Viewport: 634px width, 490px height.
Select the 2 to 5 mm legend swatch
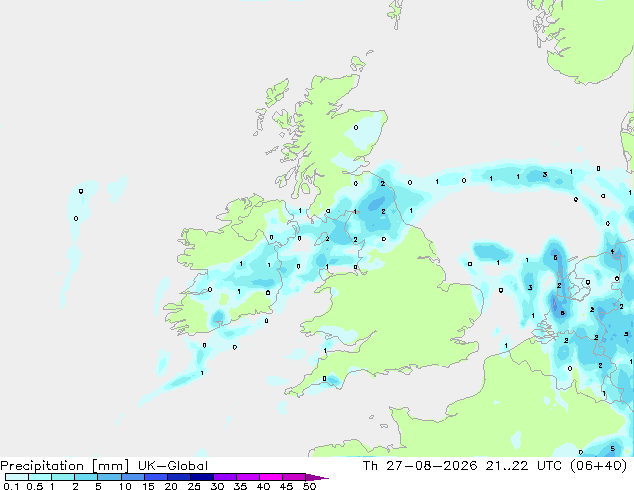tap(86, 477)
